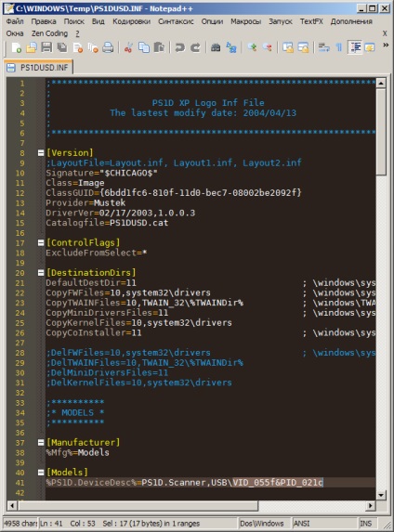
Task: Show hidden toolbar items via chevron
Action: pyautogui.click(x=386, y=45)
